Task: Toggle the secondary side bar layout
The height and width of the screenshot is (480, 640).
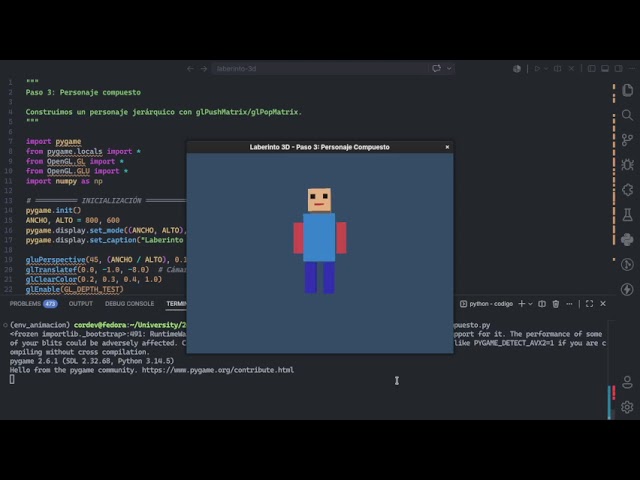Action: 619,69
